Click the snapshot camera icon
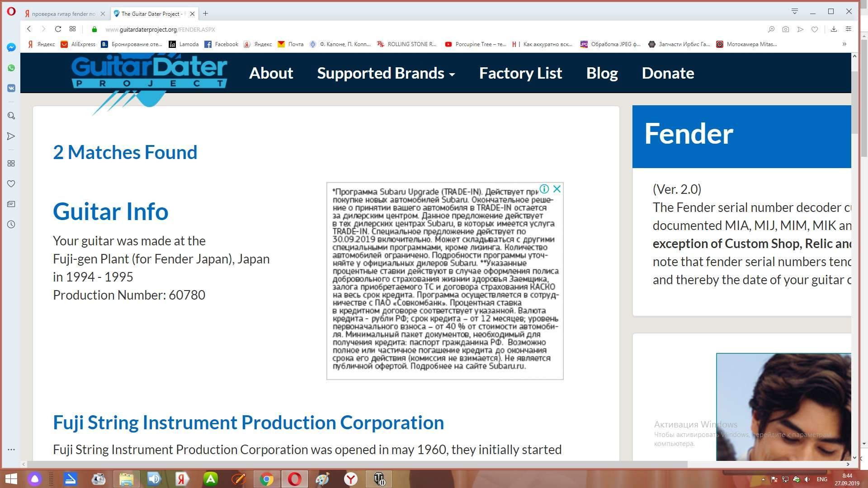The height and width of the screenshot is (488, 868). pyautogui.click(x=786, y=29)
